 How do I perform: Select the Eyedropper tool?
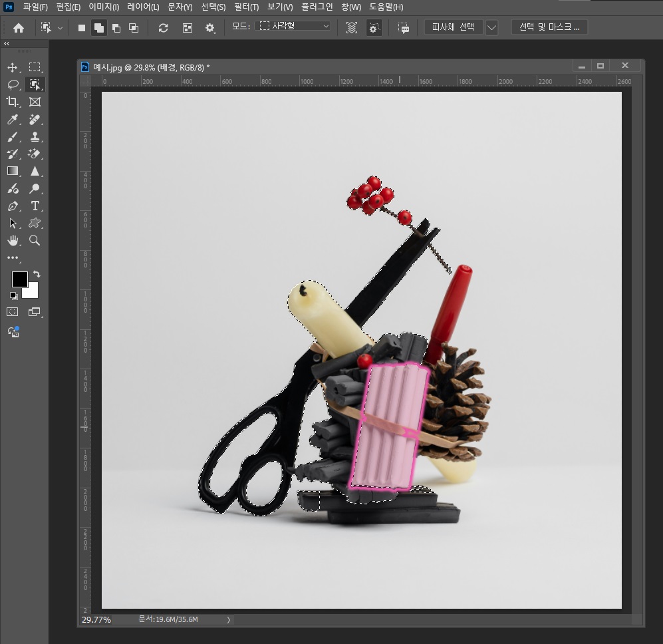(12, 119)
